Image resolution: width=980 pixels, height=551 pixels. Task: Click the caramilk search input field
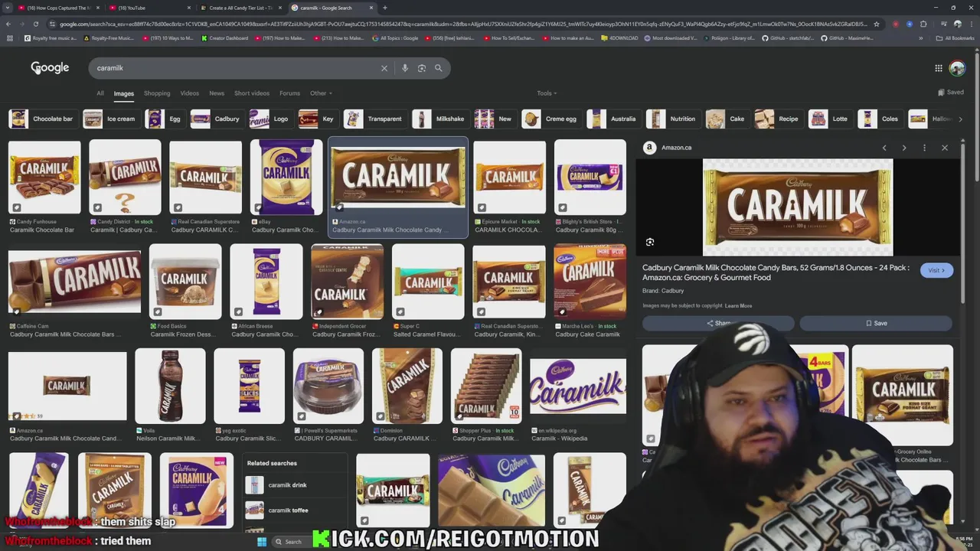point(236,68)
